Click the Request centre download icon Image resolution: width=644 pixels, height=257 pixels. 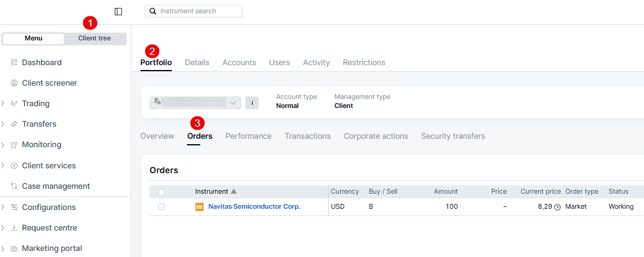point(14,228)
